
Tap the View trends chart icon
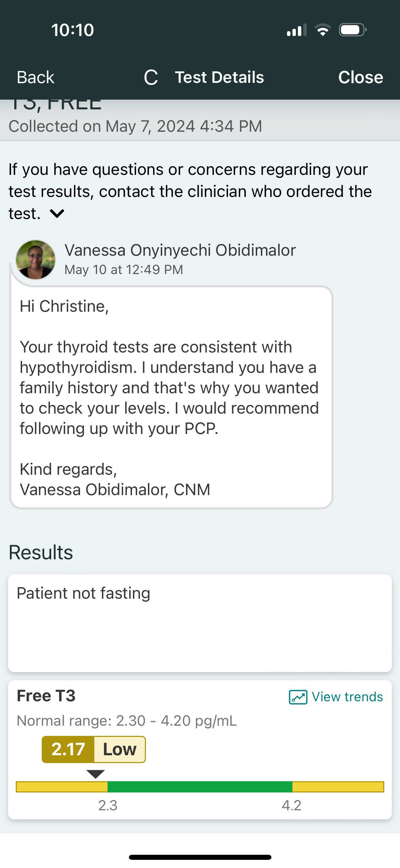(x=298, y=697)
